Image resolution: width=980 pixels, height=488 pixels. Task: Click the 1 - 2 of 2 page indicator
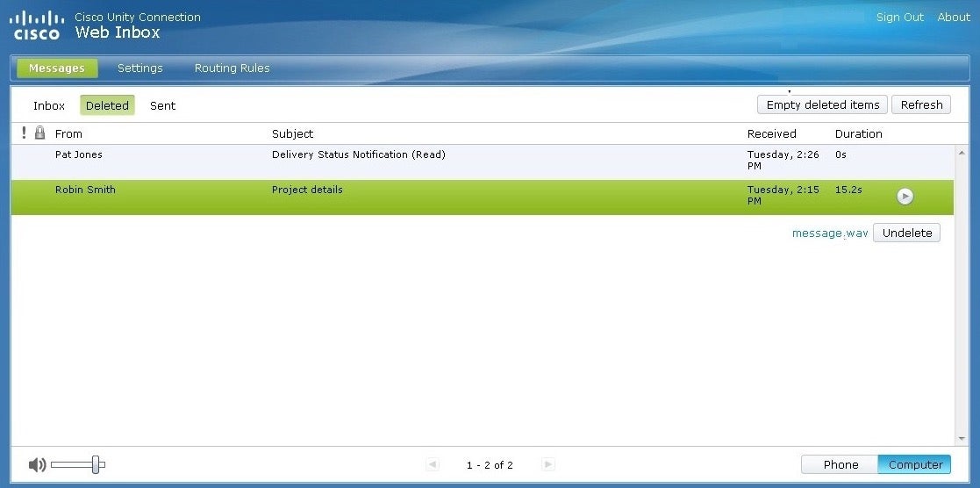(x=490, y=465)
